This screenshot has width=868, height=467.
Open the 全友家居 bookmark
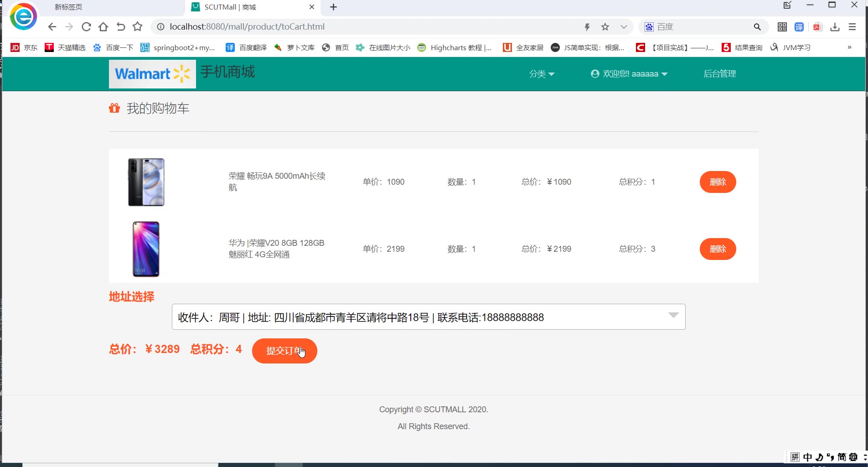pyautogui.click(x=523, y=47)
